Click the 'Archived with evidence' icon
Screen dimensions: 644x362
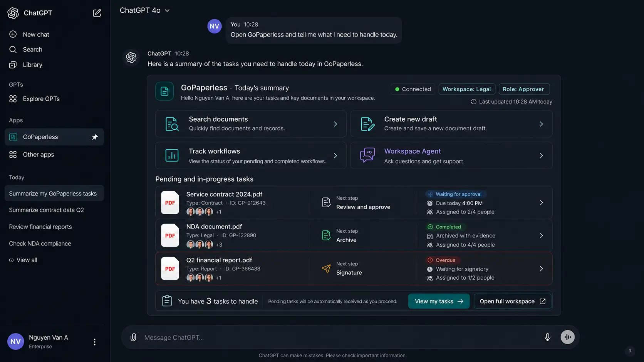coord(430,236)
